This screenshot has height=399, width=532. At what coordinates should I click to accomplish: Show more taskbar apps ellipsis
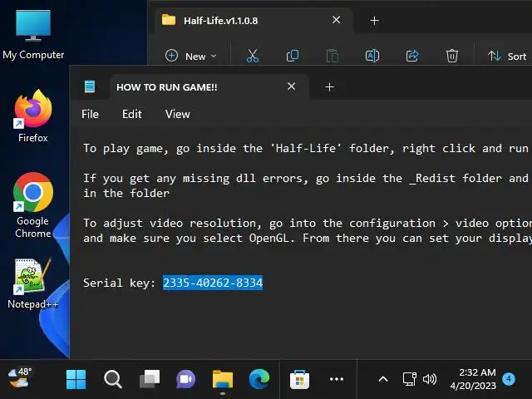coord(337,379)
